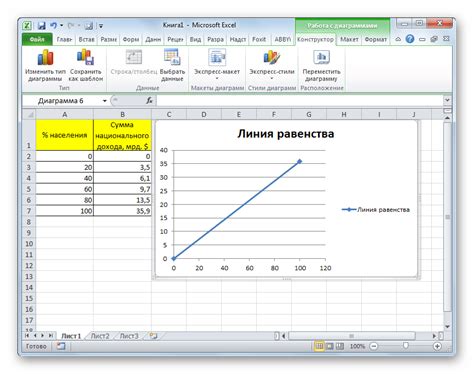
Task: Click the chart title Линия равенства
Action: (x=286, y=134)
